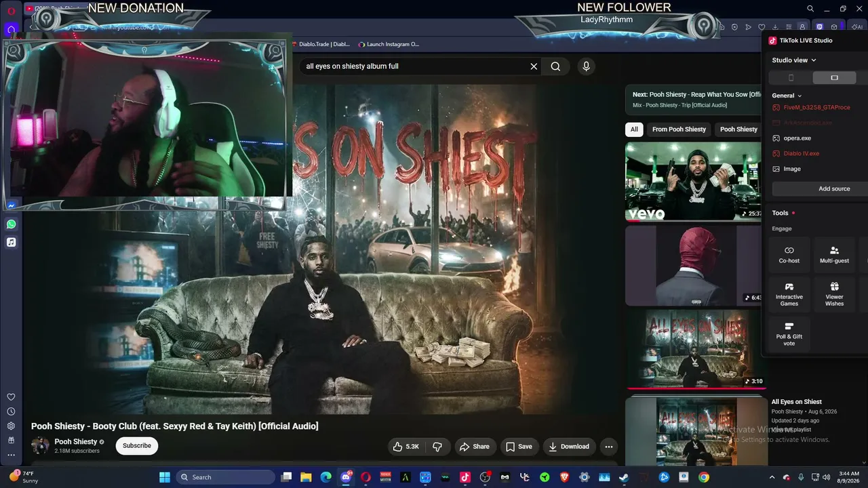Image resolution: width=868 pixels, height=488 pixels.
Task: Click the Share button
Action: [x=474, y=447]
